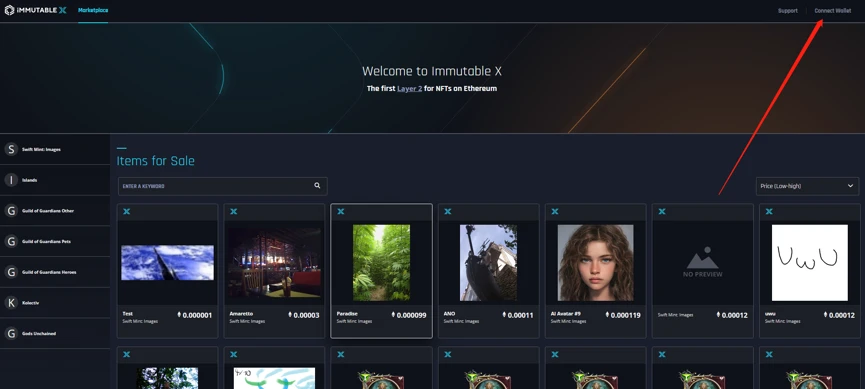Open the Price (Low-high) sort dropdown
This screenshot has width=865, height=389.
point(807,186)
